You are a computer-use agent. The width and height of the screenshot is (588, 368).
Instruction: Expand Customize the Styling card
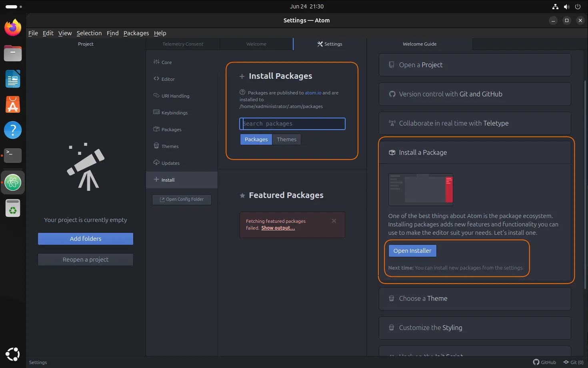click(x=475, y=328)
